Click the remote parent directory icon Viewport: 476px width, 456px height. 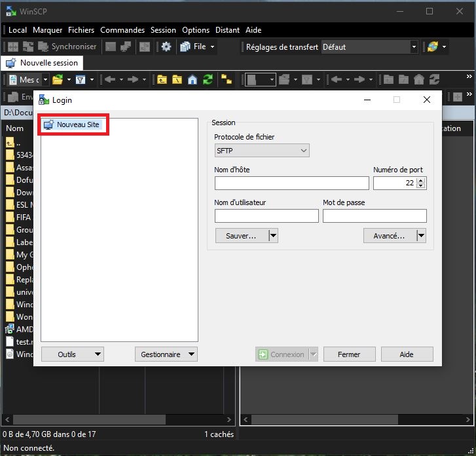[x=388, y=80]
